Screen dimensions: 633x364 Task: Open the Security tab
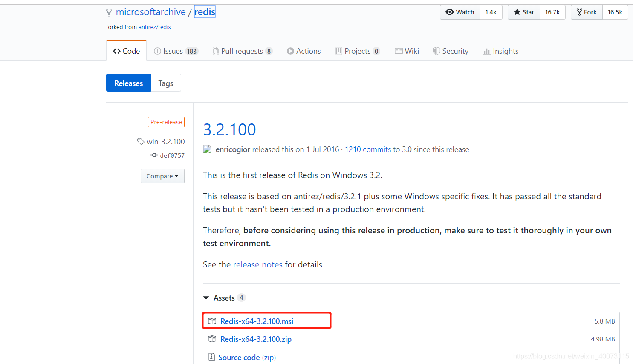pyautogui.click(x=451, y=51)
